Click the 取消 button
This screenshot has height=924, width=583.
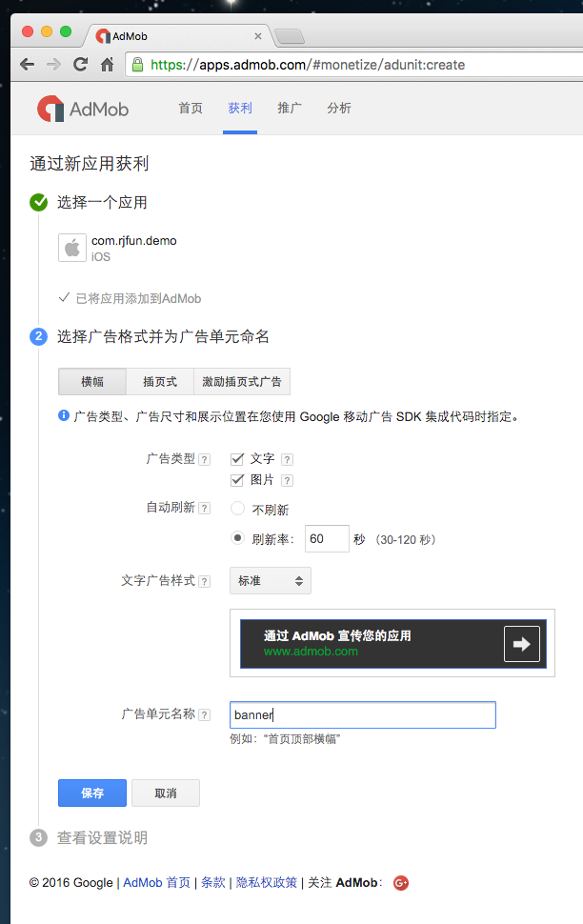[x=166, y=793]
